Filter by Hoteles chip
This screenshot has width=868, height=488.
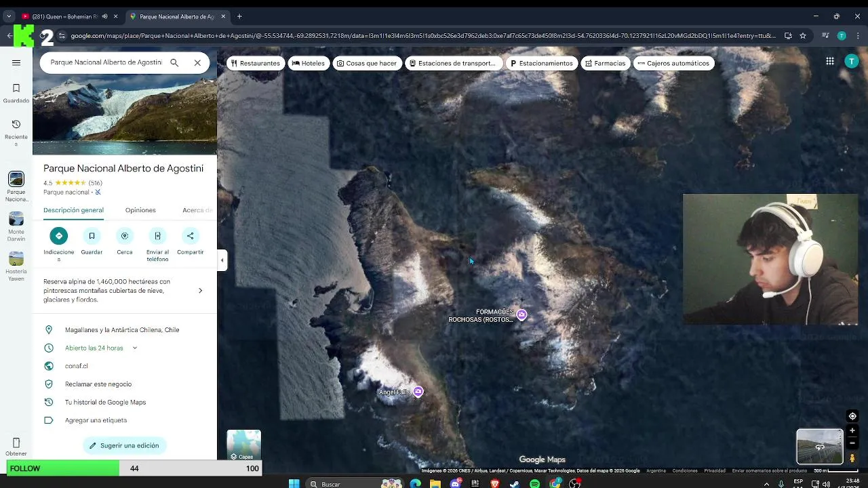[x=309, y=63]
